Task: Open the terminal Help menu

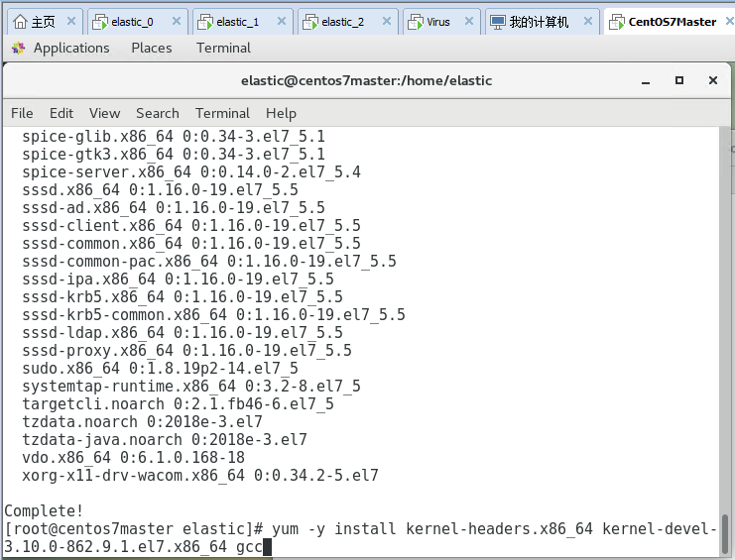Action: 281,113
